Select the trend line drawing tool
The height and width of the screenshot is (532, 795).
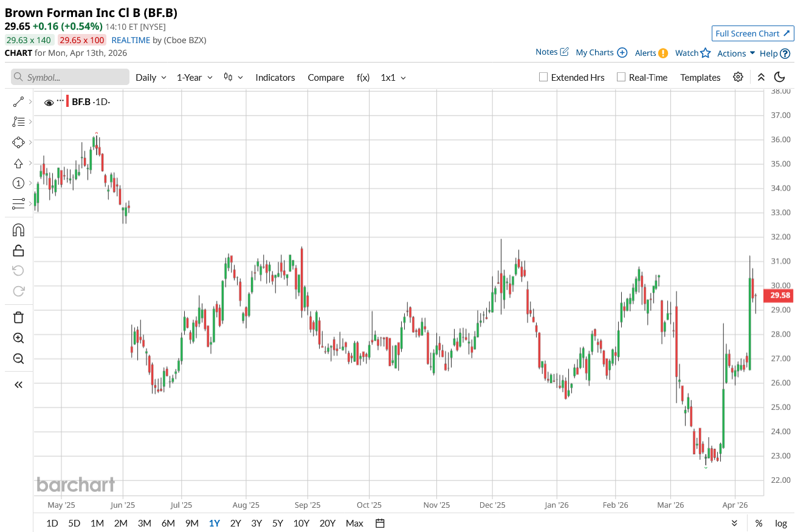[18, 102]
